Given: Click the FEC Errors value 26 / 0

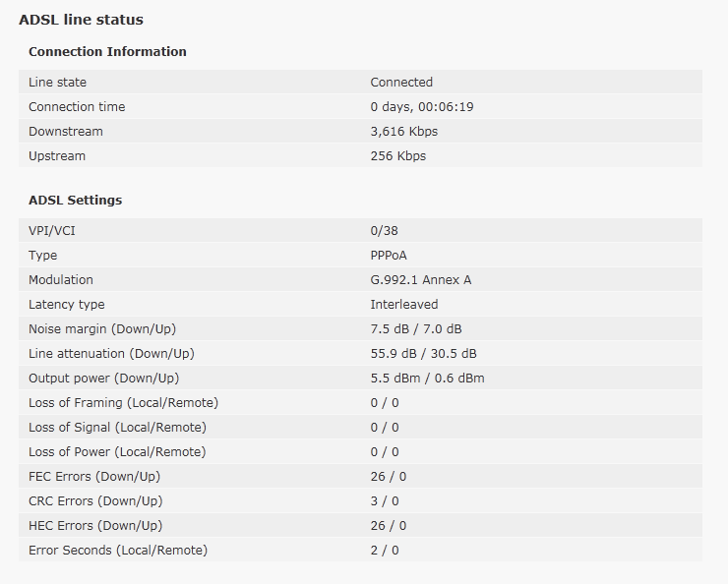Looking at the screenshot, I should (x=388, y=477).
